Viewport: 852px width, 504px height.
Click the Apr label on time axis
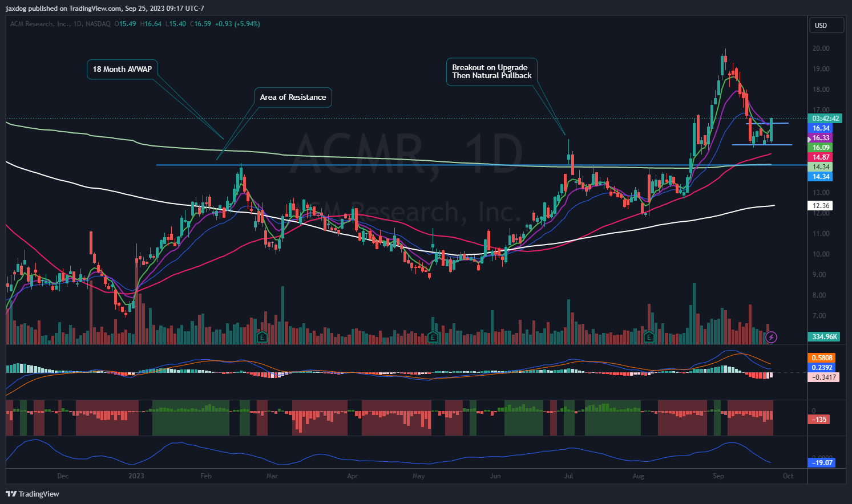[x=353, y=476]
